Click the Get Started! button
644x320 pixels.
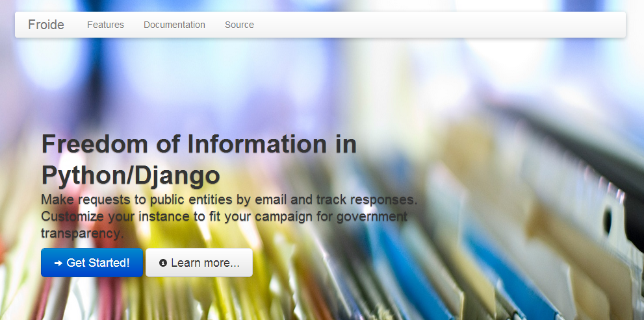pyautogui.click(x=92, y=263)
